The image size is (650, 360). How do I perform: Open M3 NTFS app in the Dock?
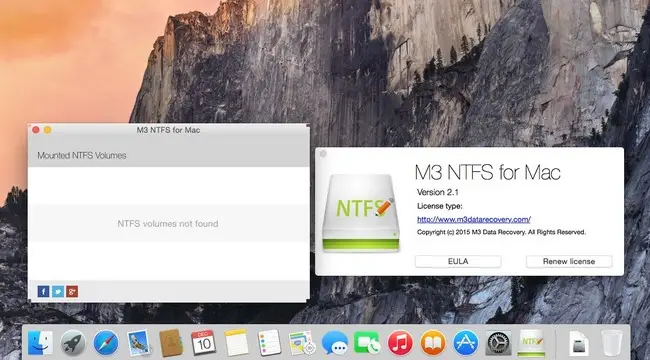coord(531,343)
